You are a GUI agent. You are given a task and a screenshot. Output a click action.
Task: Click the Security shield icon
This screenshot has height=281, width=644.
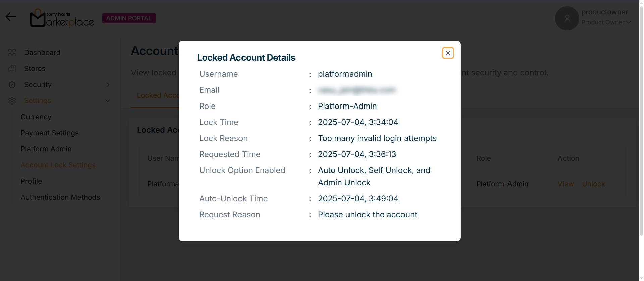click(x=12, y=85)
